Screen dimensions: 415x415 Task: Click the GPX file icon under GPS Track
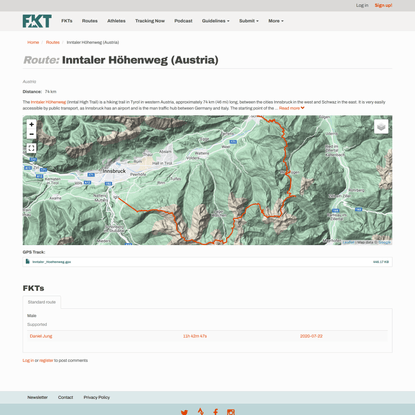[28, 262]
